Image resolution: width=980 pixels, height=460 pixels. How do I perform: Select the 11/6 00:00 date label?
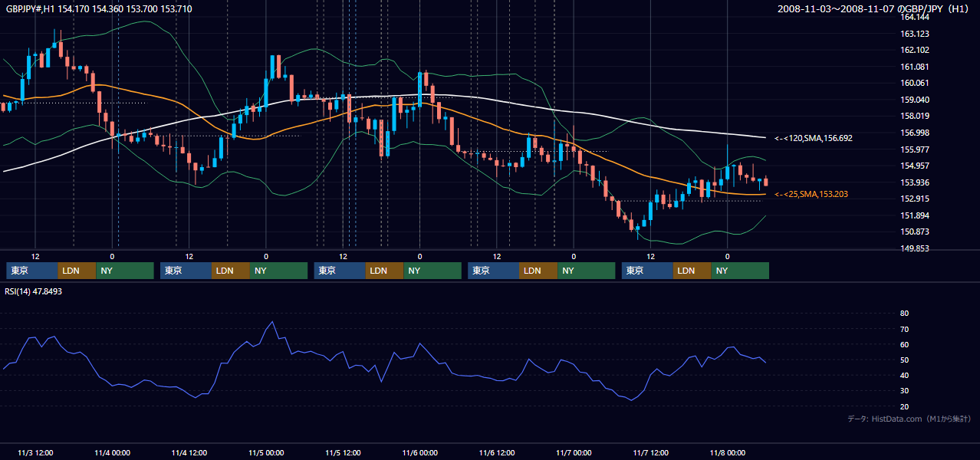click(x=419, y=453)
